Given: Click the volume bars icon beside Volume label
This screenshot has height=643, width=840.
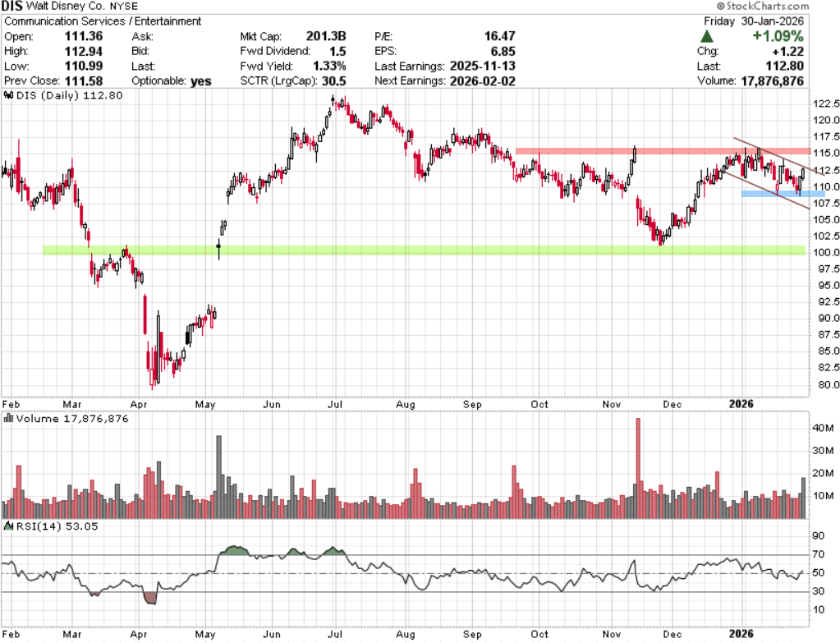Looking at the screenshot, I should point(8,419).
